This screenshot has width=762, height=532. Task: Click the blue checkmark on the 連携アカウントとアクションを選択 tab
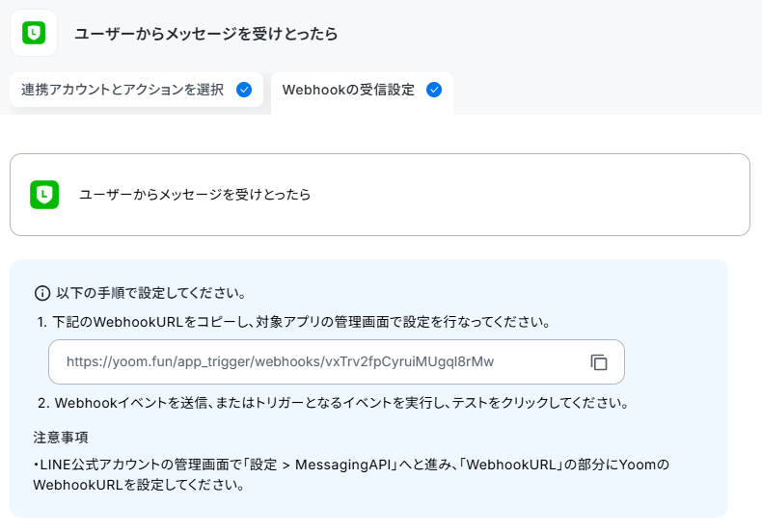pyautogui.click(x=244, y=90)
